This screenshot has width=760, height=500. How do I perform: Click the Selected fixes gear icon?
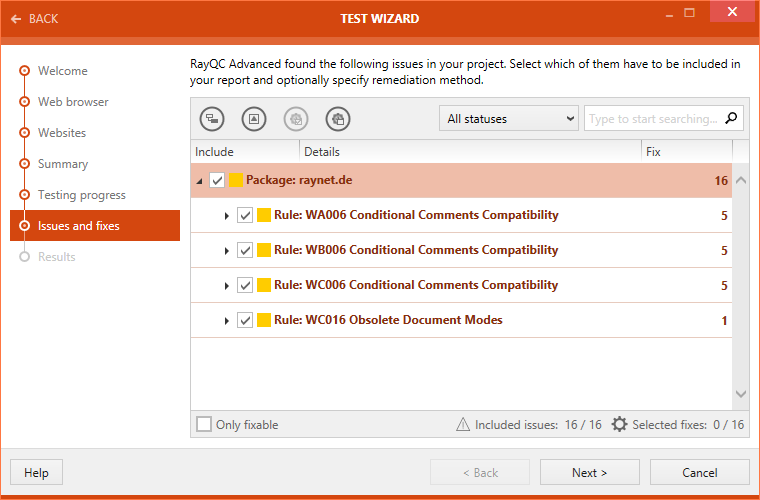[x=619, y=424]
